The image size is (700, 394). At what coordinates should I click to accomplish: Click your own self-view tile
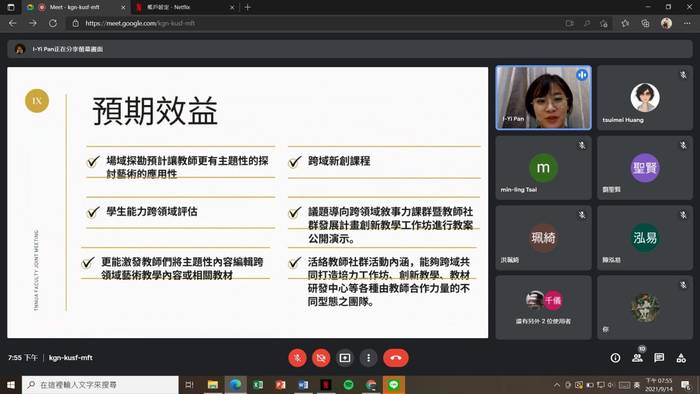click(645, 307)
